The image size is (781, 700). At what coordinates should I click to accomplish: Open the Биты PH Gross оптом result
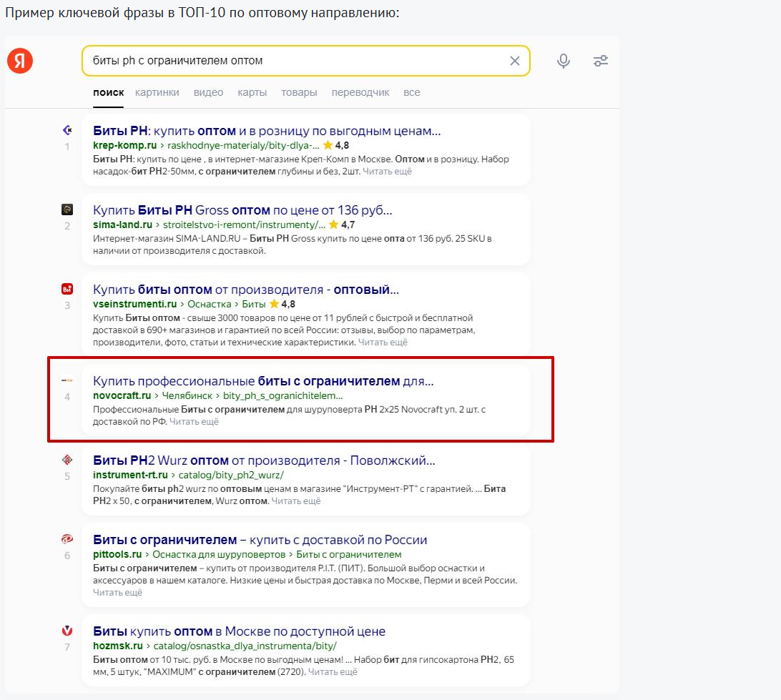coord(242,210)
